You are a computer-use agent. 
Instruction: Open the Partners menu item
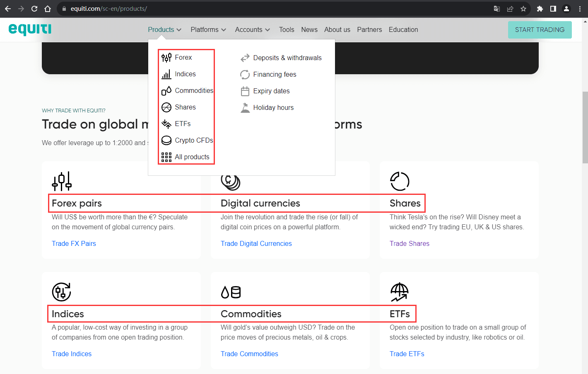[x=369, y=30]
